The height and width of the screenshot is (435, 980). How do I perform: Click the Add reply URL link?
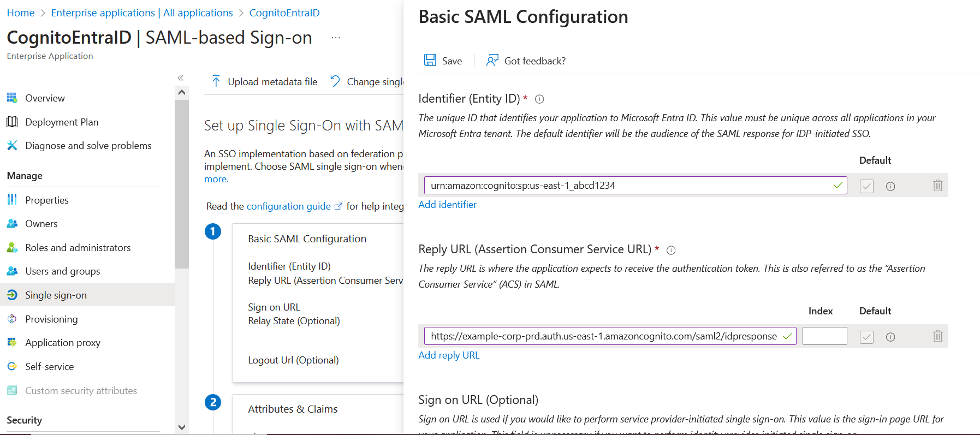tap(448, 355)
